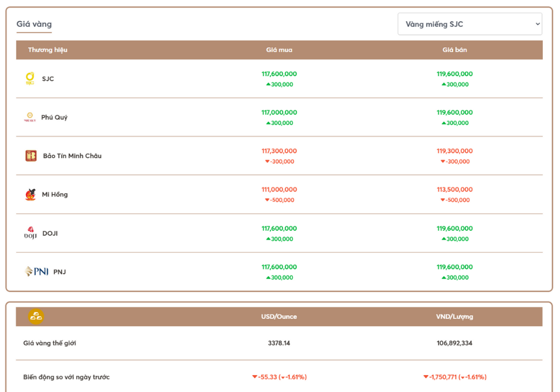
Task: Click the Mi Hồng brand logo
Action: [x=30, y=194]
